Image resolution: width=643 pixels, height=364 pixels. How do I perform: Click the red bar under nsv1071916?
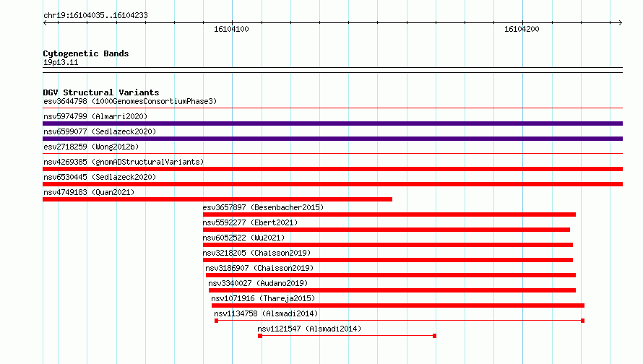pos(398,305)
